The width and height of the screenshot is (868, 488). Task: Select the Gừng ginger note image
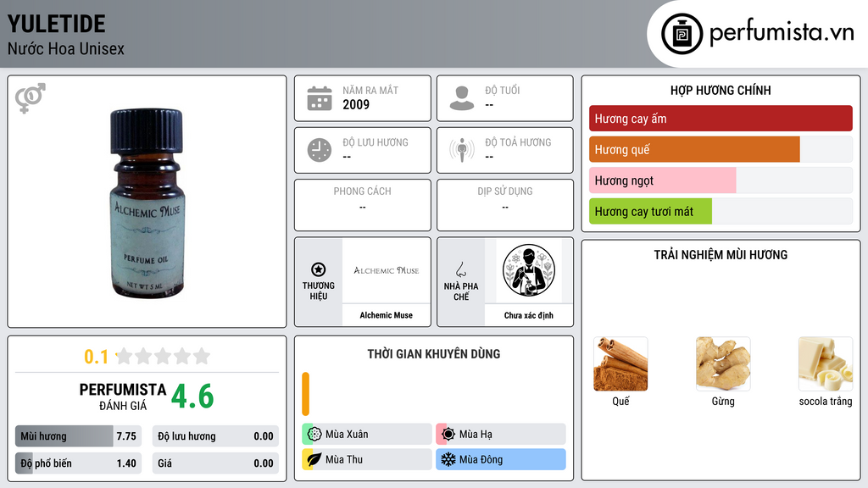click(x=723, y=364)
